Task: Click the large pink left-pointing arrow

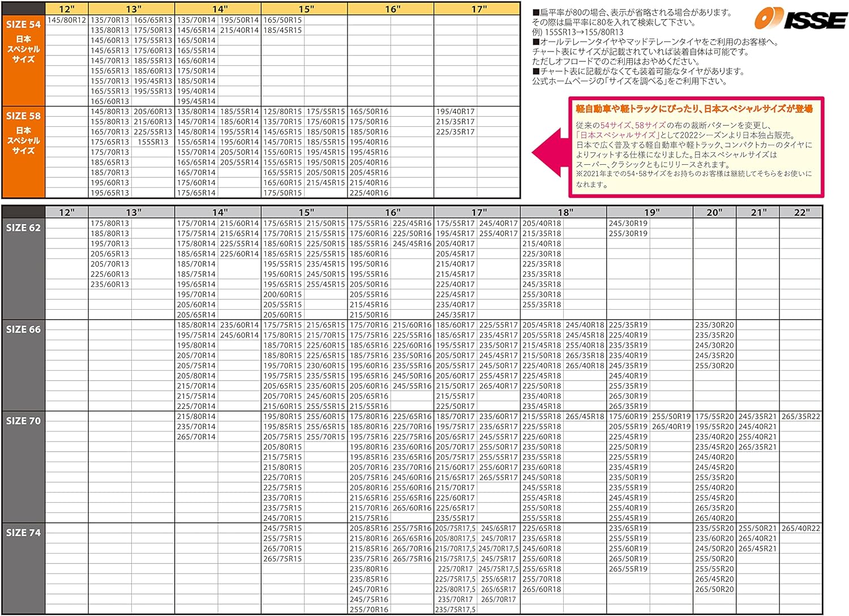Action: [549, 153]
